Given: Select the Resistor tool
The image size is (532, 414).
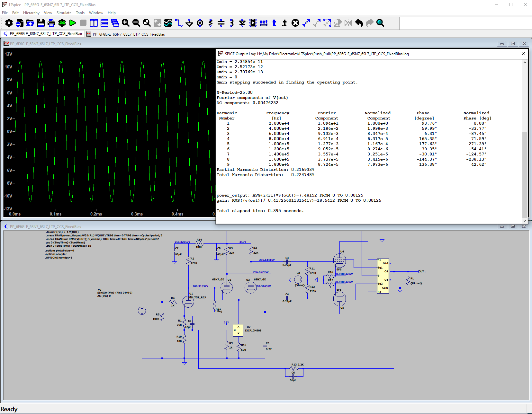Looking at the screenshot, I should point(211,23).
